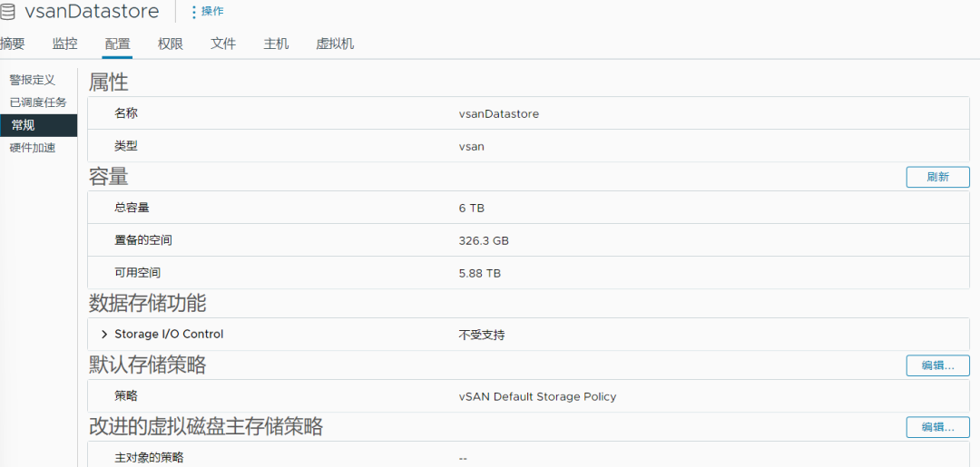Image resolution: width=980 pixels, height=467 pixels.
Task: Click the 置备的空间 value 326.3 GB
Action: click(483, 240)
